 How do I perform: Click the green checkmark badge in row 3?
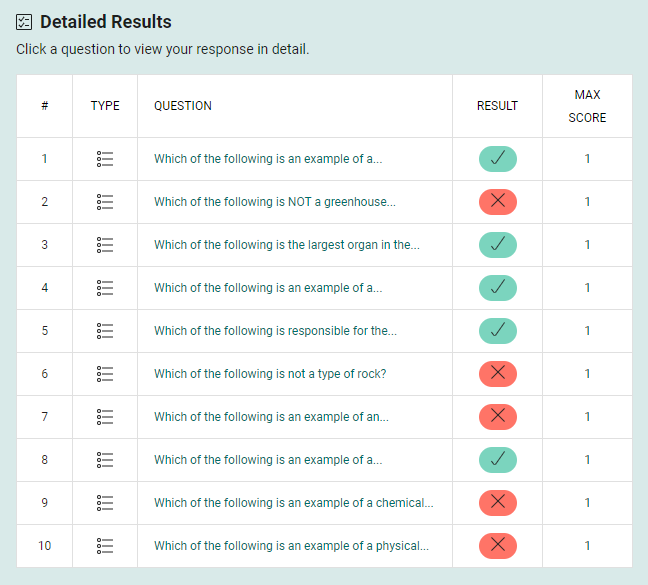pos(497,245)
